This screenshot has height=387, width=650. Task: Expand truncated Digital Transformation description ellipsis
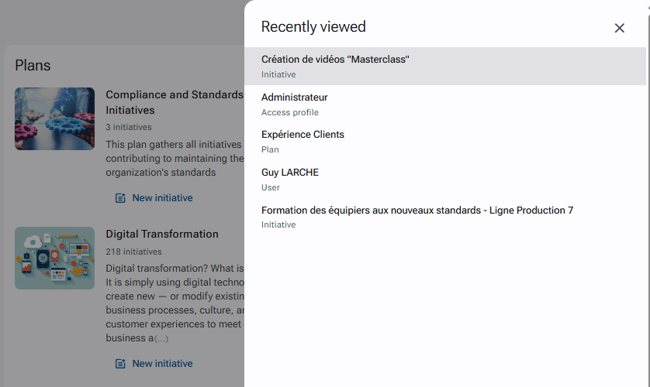point(161,339)
